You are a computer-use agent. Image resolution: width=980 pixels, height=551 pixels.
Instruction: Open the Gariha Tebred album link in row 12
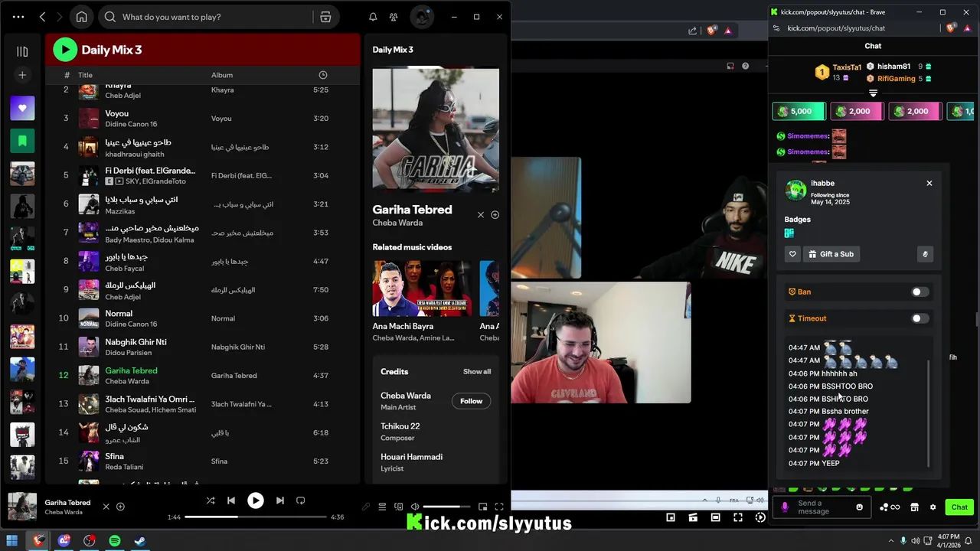pyautogui.click(x=234, y=376)
